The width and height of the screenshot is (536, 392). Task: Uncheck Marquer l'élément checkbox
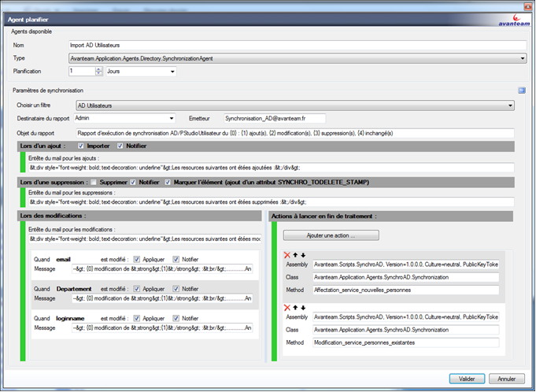point(168,183)
